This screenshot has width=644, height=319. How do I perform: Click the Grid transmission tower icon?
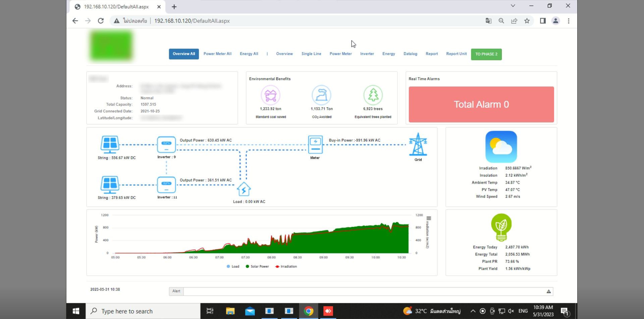click(x=418, y=144)
